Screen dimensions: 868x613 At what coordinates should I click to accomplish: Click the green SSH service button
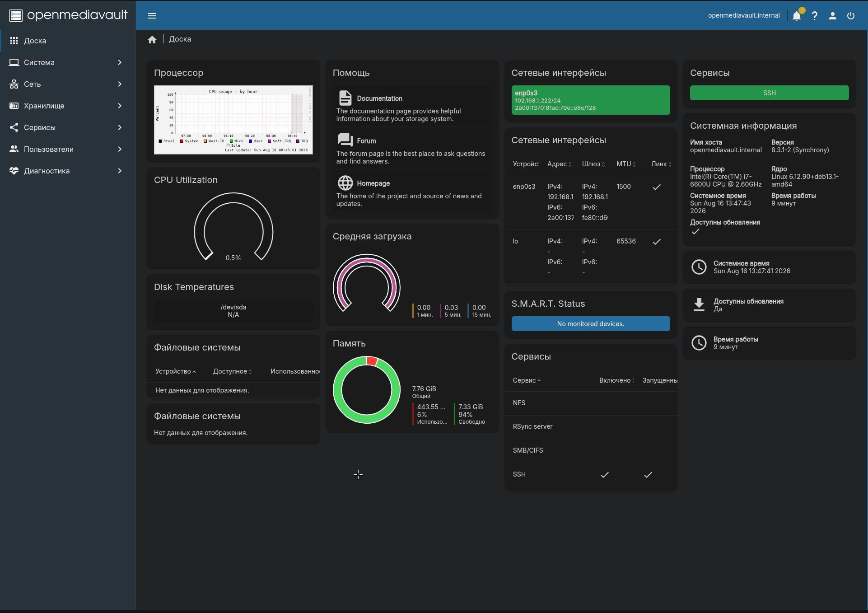769,93
